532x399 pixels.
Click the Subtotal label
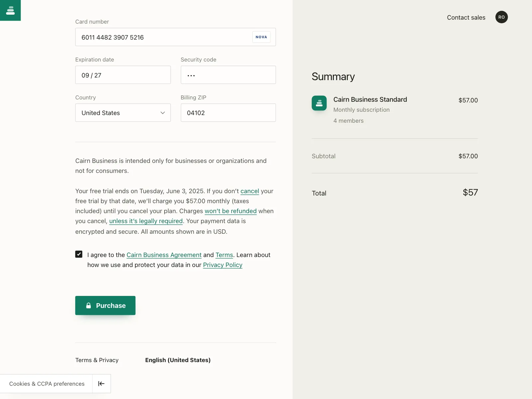[324, 156]
